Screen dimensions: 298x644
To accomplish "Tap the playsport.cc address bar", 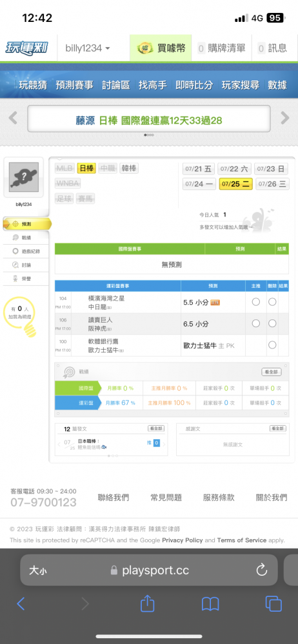I will (x=148, y=570).
